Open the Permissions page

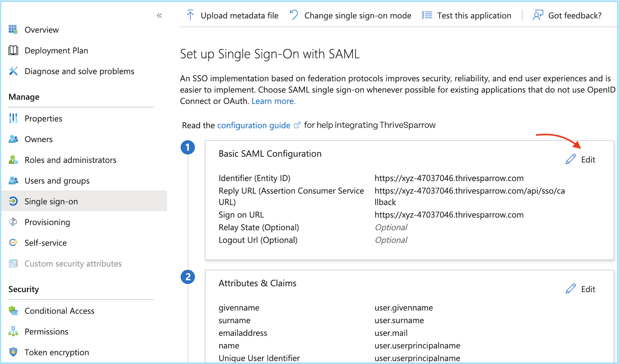point(46,332)
